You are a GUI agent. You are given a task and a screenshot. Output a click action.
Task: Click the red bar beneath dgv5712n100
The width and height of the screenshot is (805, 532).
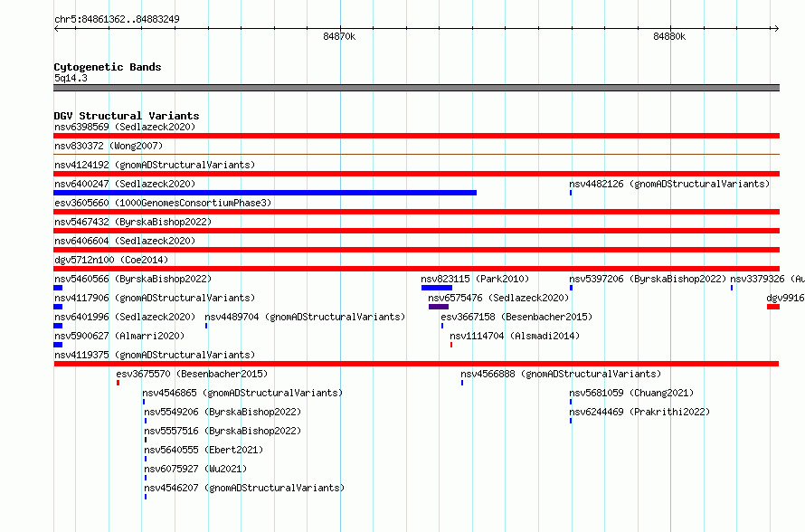[x=416, y=269]
